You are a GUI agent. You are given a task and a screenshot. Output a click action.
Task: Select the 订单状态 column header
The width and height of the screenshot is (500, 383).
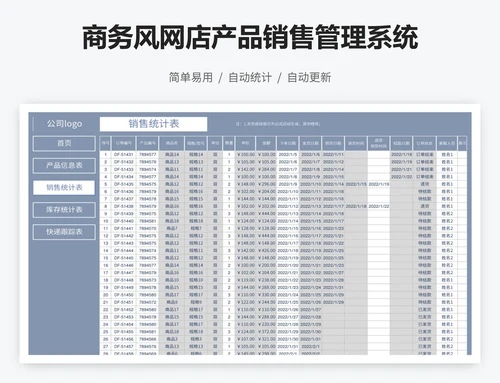point(424,143)
